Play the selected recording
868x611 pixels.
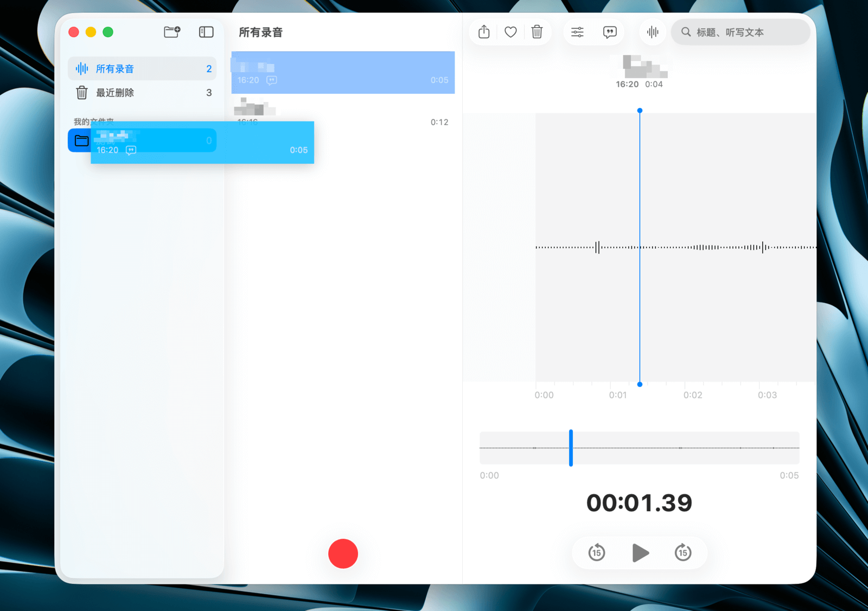point(640,553)
